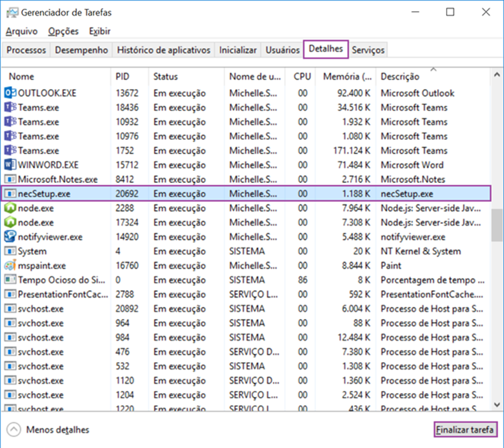Switch to the Desempenho tab
504x448 pixels.
(81, 50)
